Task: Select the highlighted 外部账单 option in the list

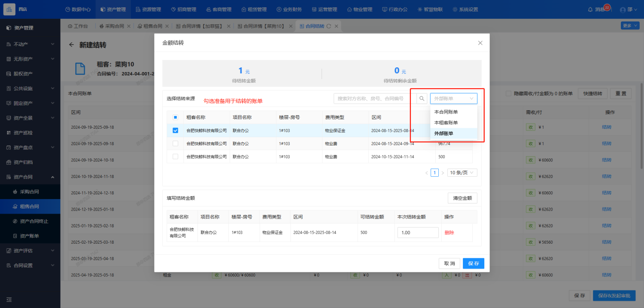Action: pos(453,133)
